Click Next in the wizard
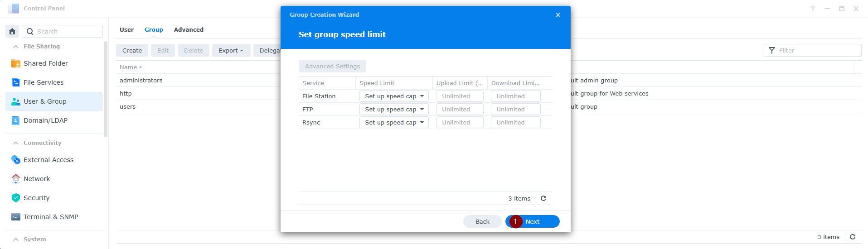Viewport: 868px width, 249px height. coord(533,221)
